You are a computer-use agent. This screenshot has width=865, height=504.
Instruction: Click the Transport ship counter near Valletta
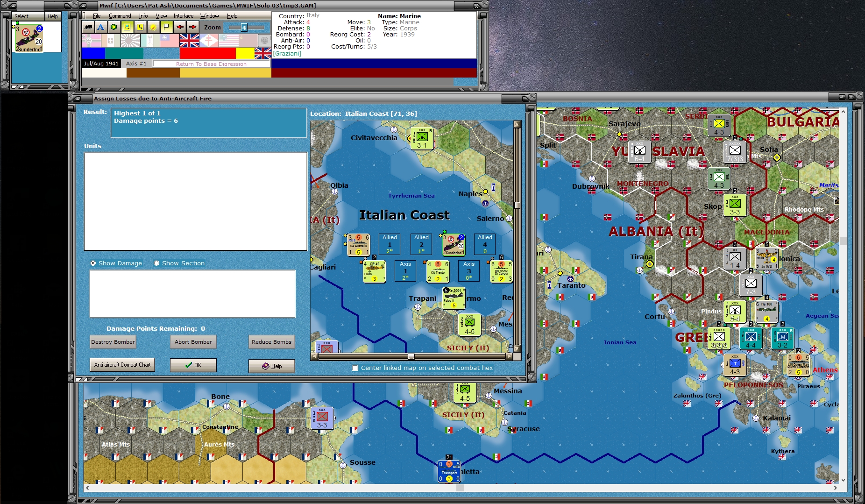coord(449,471)
